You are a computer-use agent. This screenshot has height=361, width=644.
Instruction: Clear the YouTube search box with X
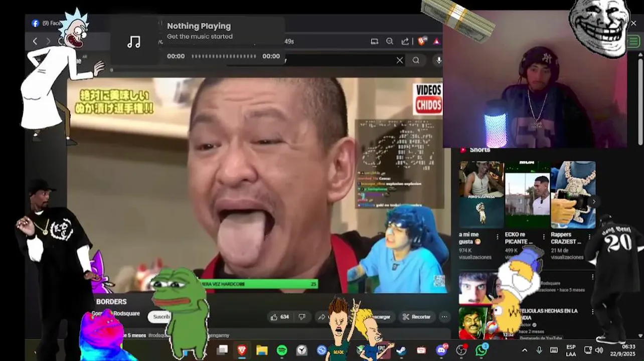[x=400, y=60]
